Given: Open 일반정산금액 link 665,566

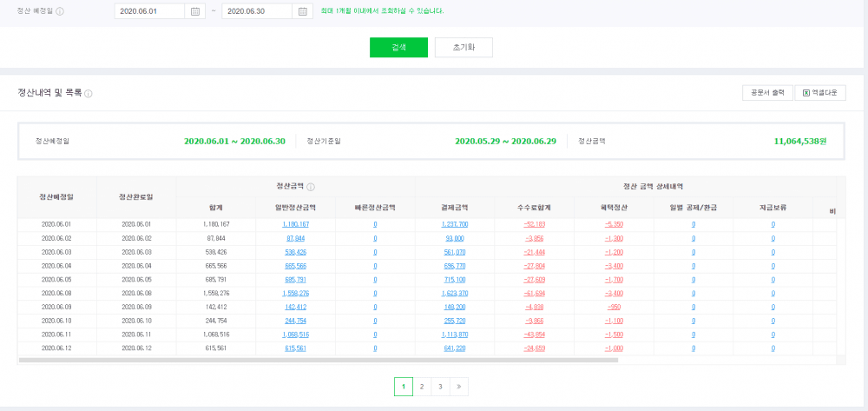Looking at the screenshot, I should tap(296, 267).
